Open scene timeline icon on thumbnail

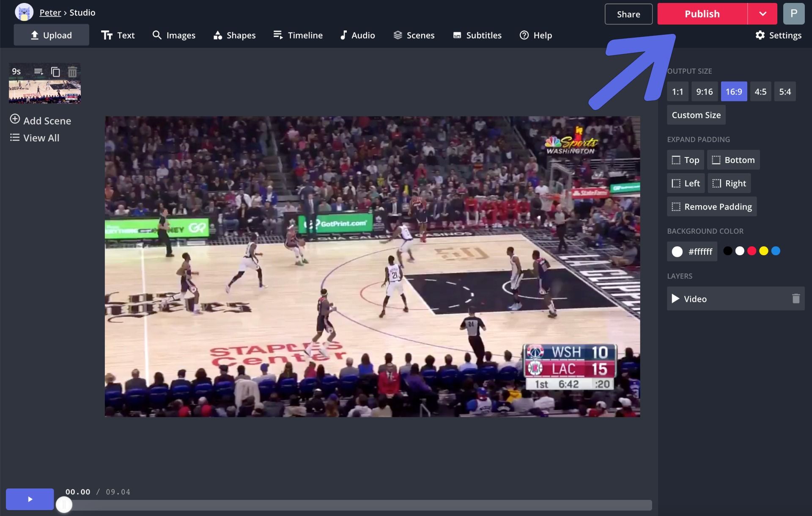click(x=38, y=72)
